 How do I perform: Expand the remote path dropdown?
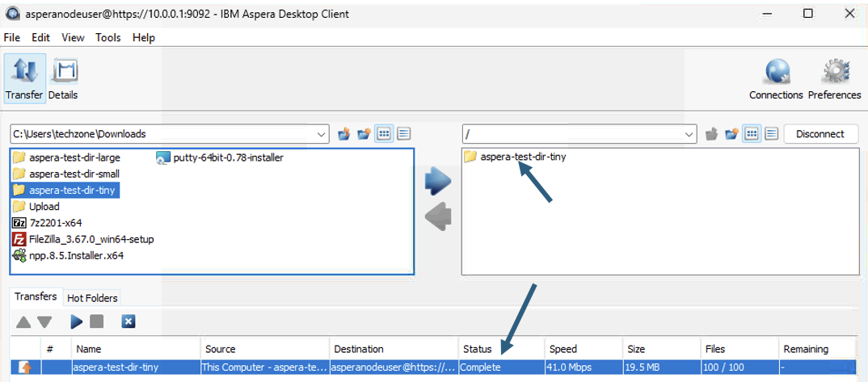click(x=689, y=134)
